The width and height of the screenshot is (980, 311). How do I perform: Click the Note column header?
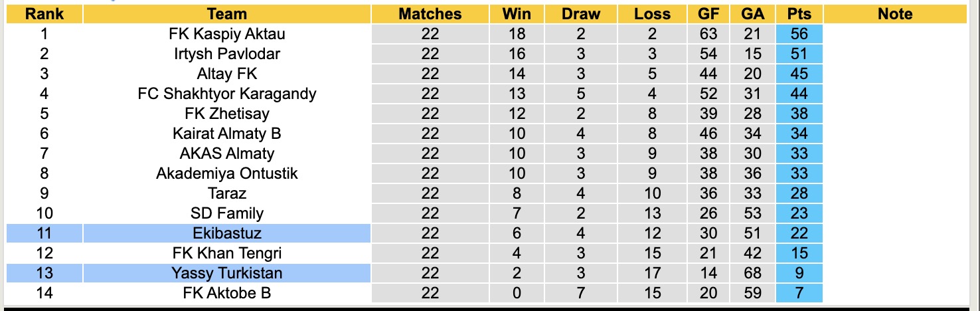point(894,14)
